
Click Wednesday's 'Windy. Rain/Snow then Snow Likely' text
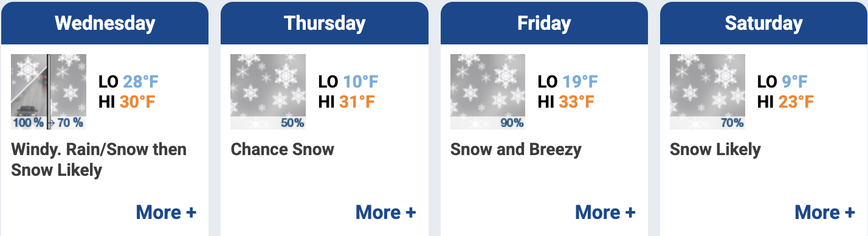click(x=99, y=159)
